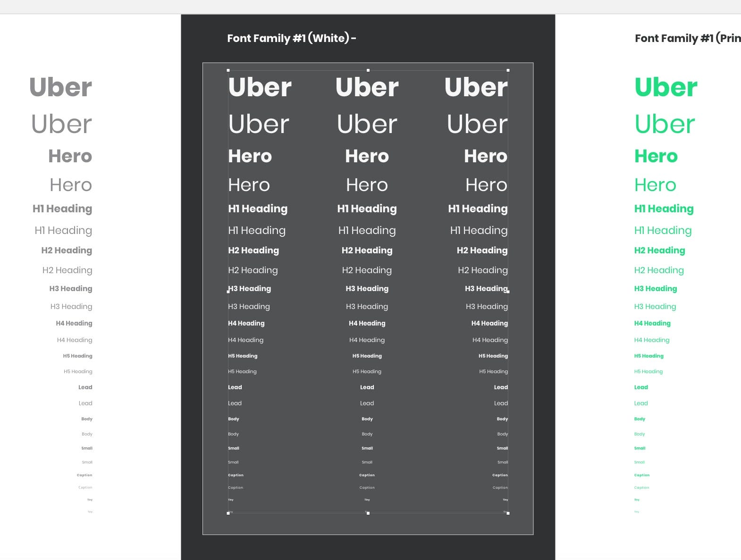Viewport: 741px width, 560px height.
Task: Select the bold gray 'Hero' text
Action: (x=70, y=156)
